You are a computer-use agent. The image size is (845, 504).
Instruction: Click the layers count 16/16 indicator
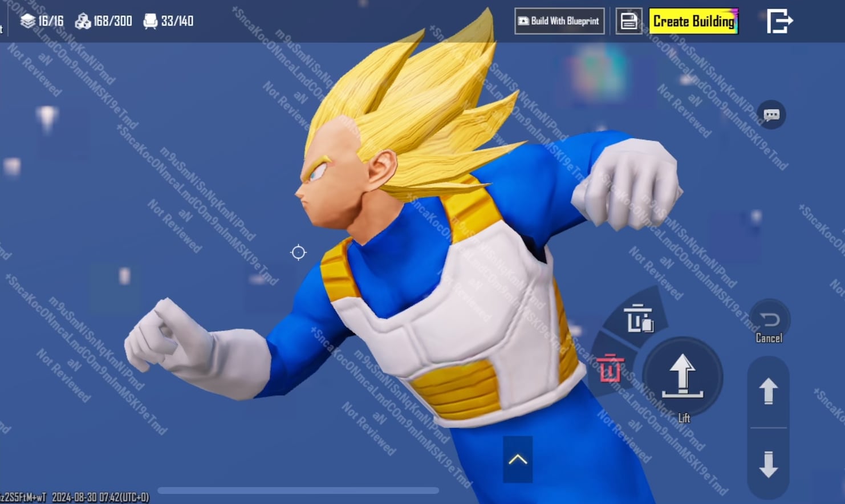click(x=42, y=21)
